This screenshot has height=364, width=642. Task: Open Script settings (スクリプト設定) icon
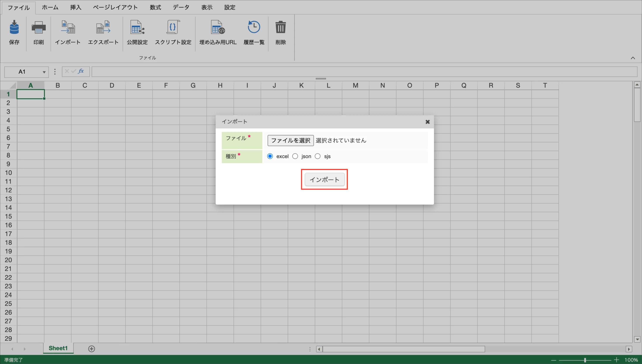(173, 27)
